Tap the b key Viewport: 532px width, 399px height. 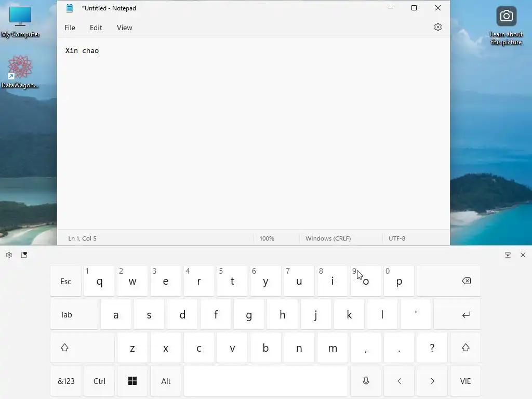coord(265,348)
